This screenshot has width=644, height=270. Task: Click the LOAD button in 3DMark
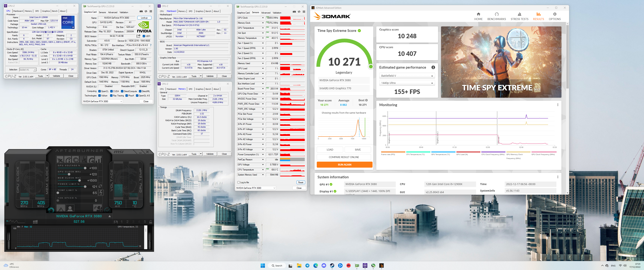(x=330, y=149)
